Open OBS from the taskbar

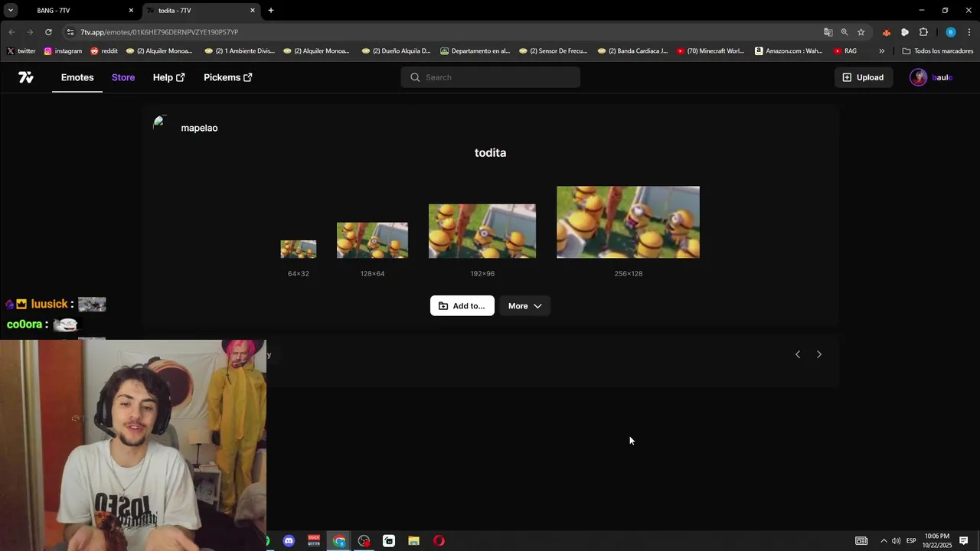coord(364,541)
